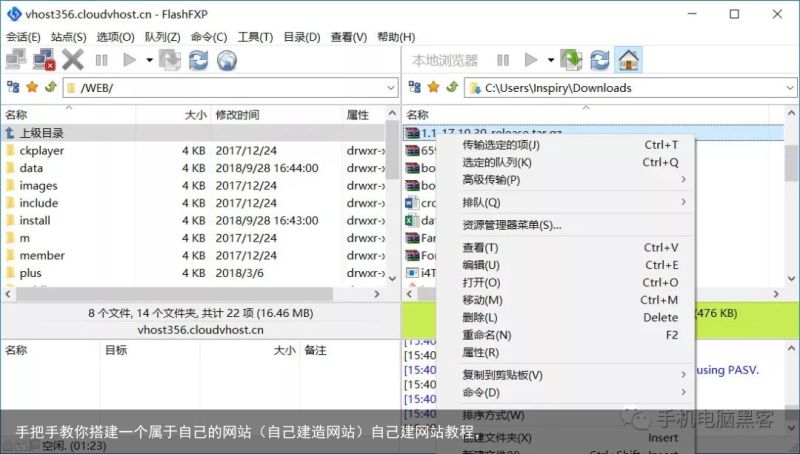Screen dimensions: 800x454
Task: Open local bookmarks star icon
Action: tap(434, 87)
